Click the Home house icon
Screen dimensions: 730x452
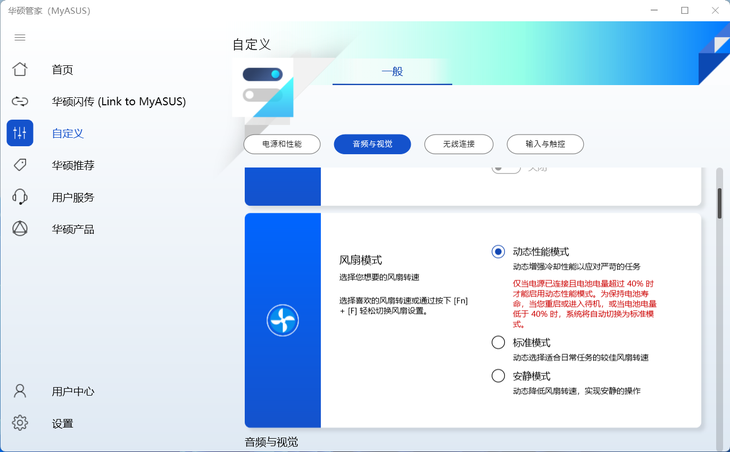[x=20, y=69]
